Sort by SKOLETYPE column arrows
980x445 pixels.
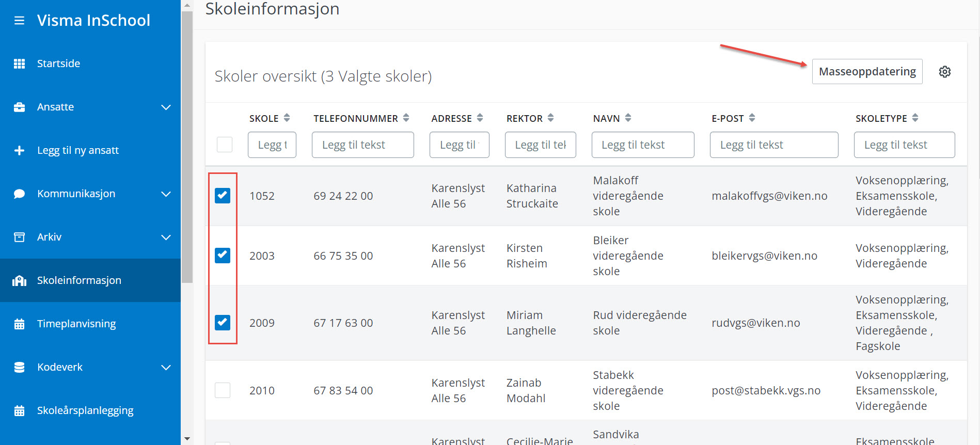915,118
